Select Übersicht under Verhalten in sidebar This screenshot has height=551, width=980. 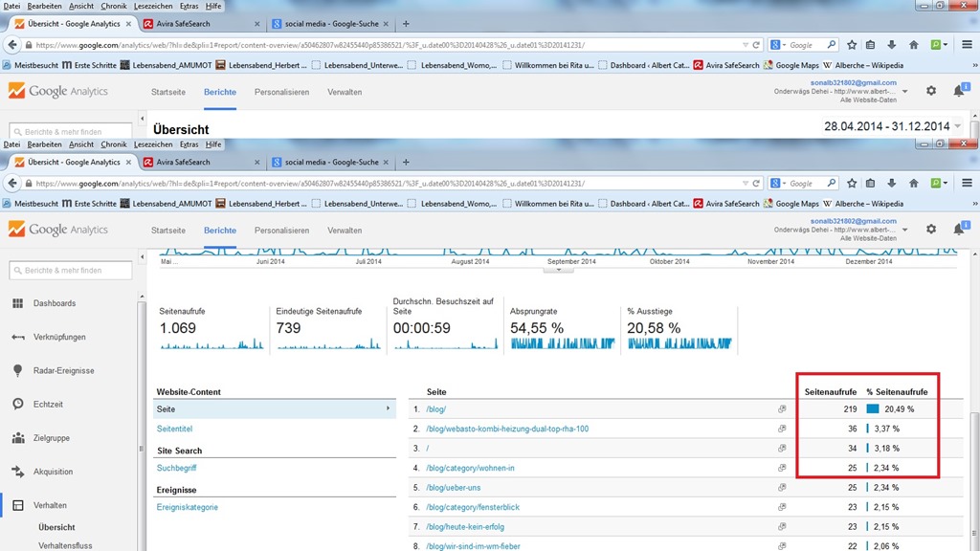click(x=56, y=527)
